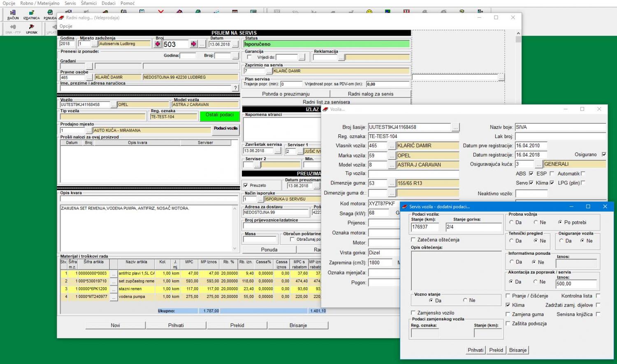Open lookup for antifriz plavi article row
Screen dimensions: 617x364
coord(114,273)
